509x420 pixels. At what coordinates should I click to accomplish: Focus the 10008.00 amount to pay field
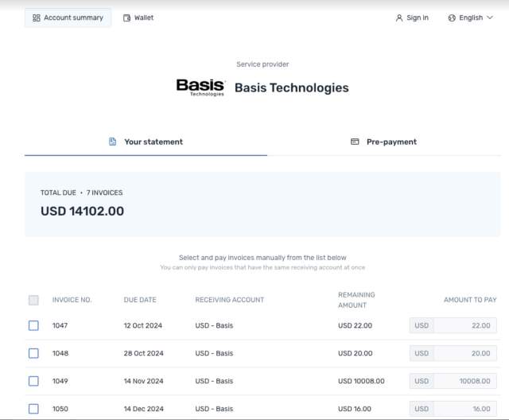(464, 381)
